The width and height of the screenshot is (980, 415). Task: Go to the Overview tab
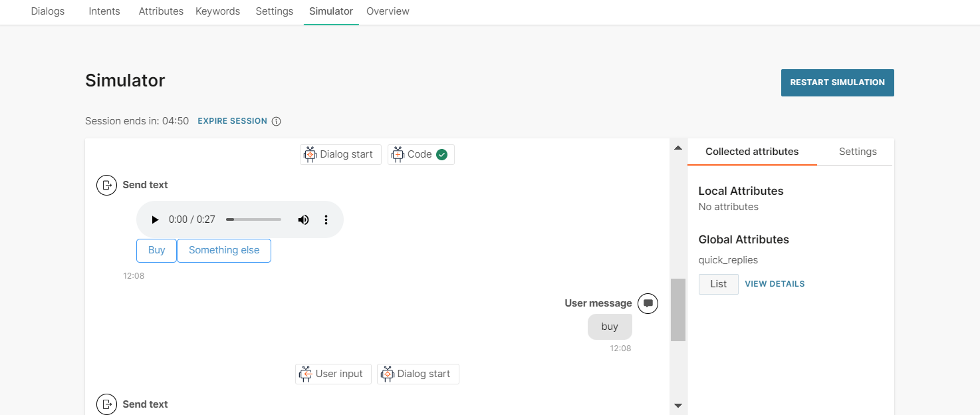[388, 11]
